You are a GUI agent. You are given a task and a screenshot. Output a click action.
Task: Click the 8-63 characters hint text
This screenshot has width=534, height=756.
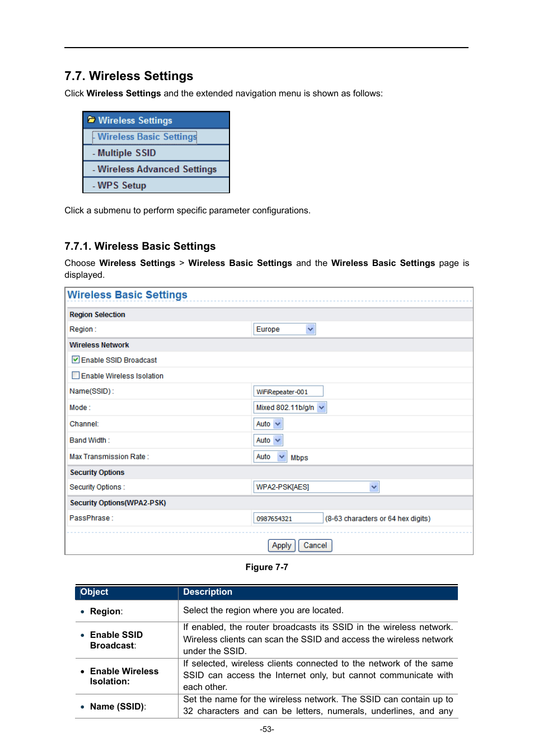click(x=378, y=519)
